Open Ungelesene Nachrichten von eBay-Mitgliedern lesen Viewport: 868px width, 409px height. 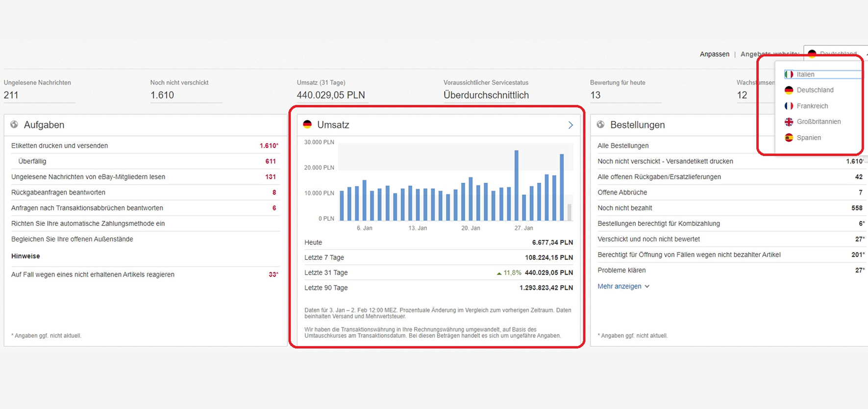tap(88, 177)
